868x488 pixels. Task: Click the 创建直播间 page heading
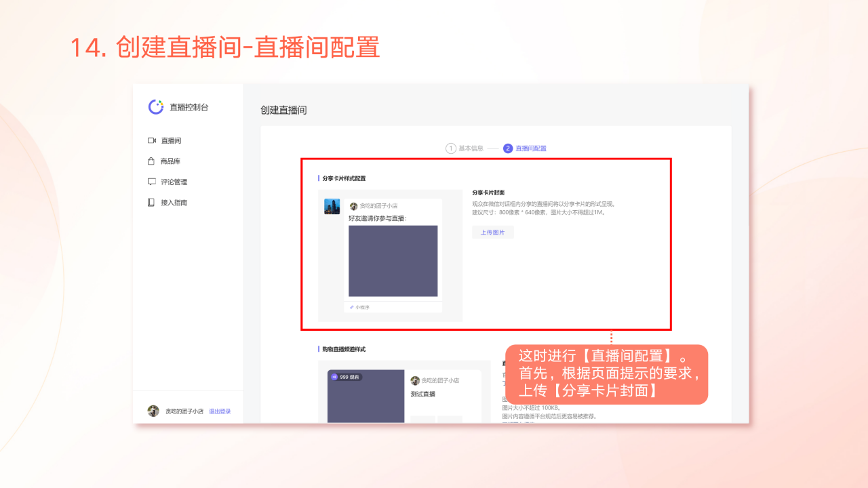click(283, 110)
